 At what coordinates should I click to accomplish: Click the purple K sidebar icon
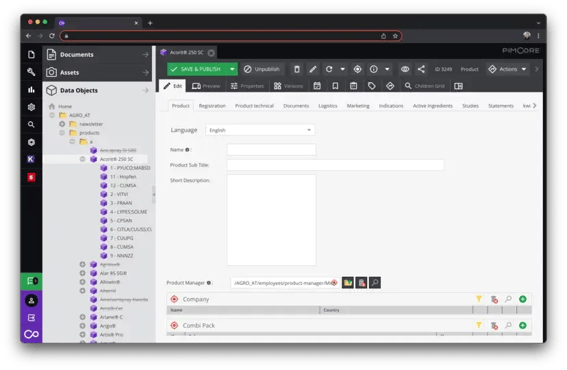pyautogui.click(x=31, y=159)
